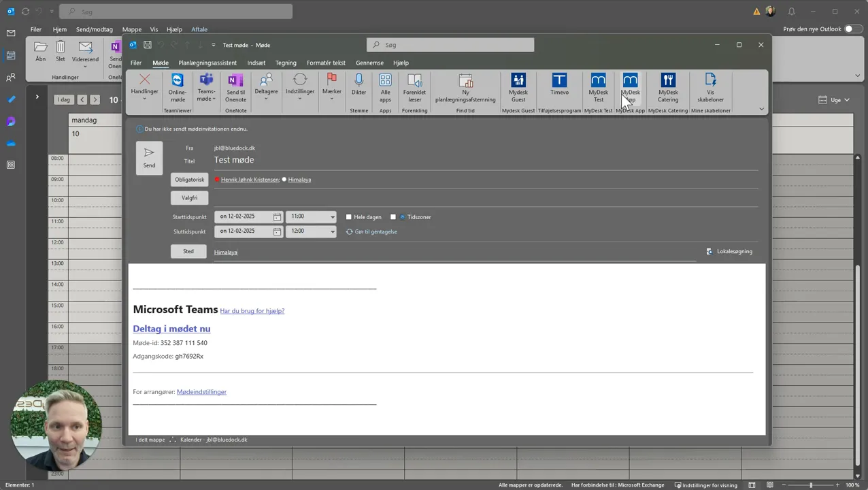This screenshot has width=868, height=490.
Task: Tick the Tidszoner checkbox
Action: click(393, 217)
